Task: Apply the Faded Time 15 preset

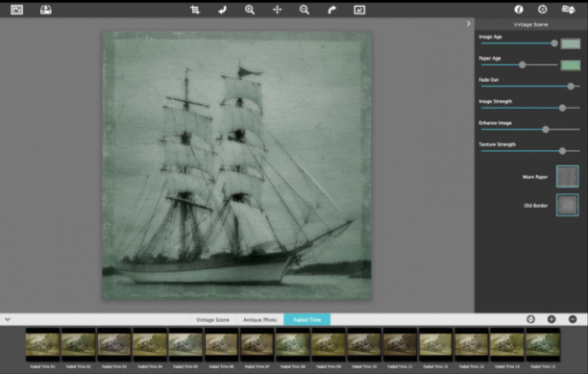Action: pyautogui.click(x=543, y=345)
